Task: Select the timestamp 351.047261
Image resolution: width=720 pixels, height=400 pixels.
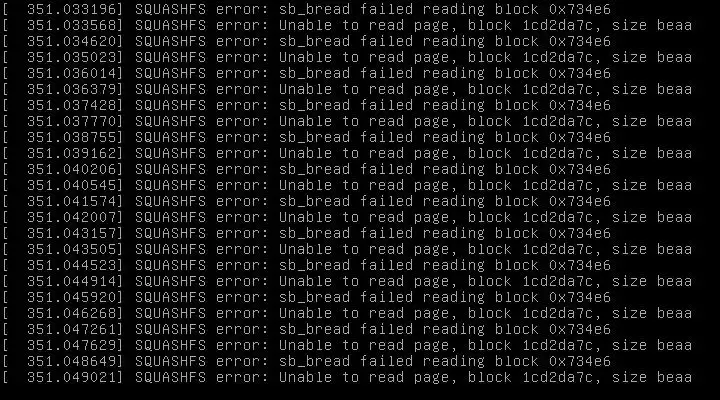Action: coord(74,329)
